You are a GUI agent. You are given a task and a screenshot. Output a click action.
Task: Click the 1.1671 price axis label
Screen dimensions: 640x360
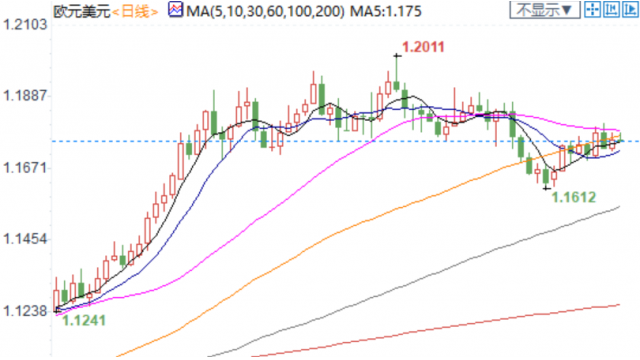25,167
